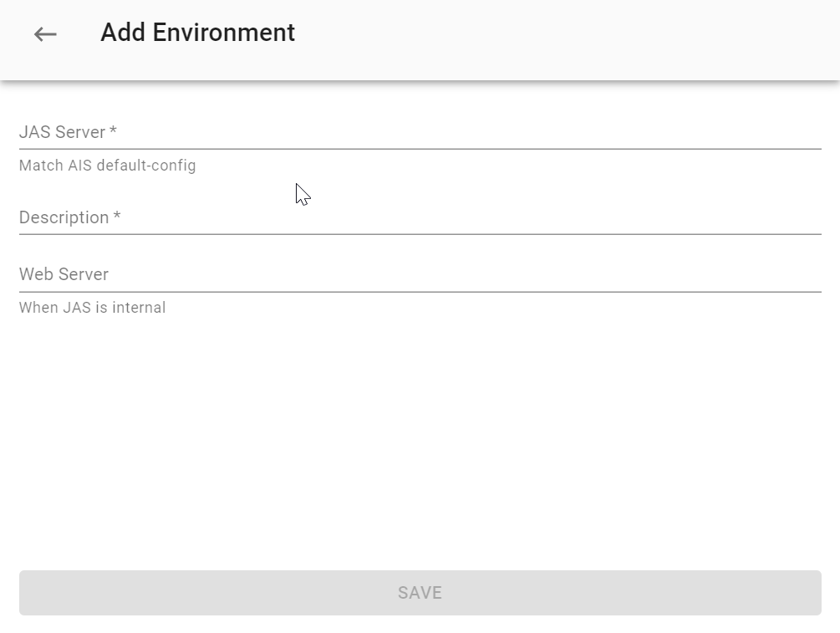840x633 pixels.
Task: Click the "Description" field label
Action: (64, 217)
